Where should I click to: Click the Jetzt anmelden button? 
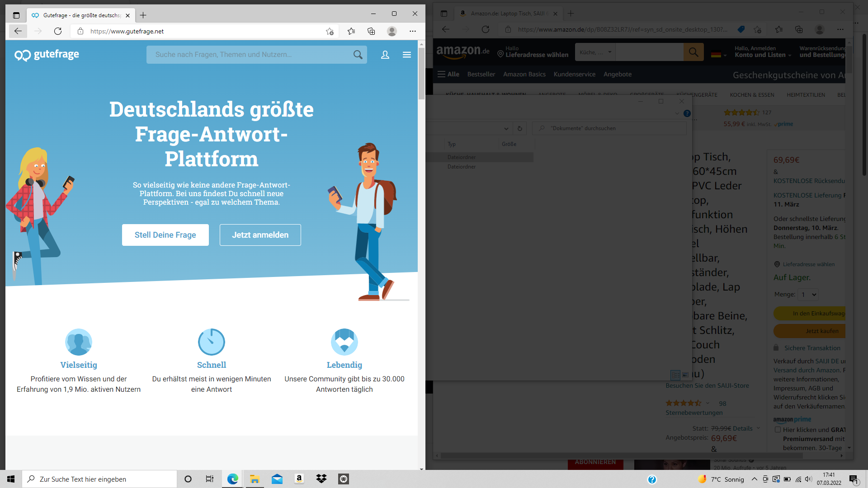[x=260, y=235]
